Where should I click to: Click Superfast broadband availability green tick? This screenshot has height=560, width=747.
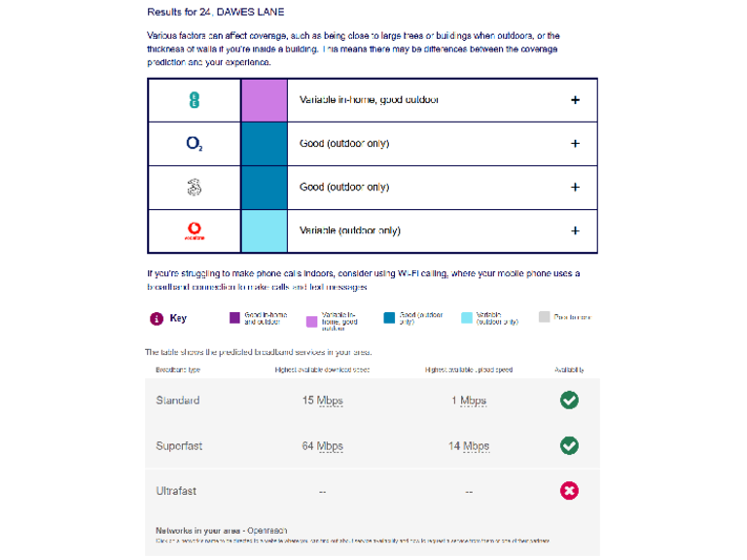(x=569, y=445)
